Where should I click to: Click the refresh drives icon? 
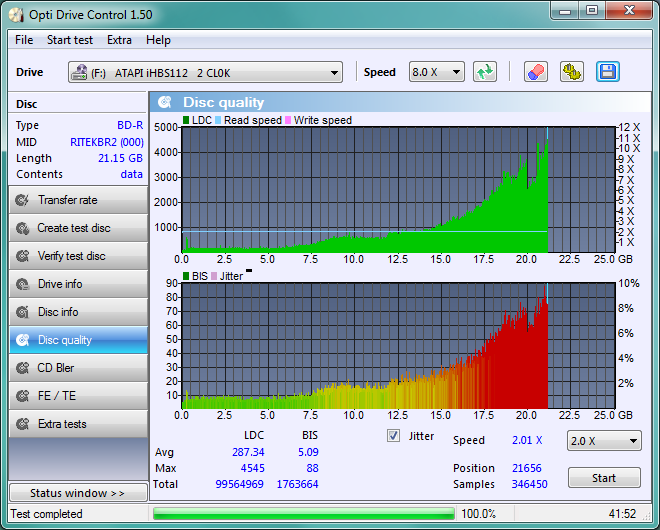tap(485, 72)
